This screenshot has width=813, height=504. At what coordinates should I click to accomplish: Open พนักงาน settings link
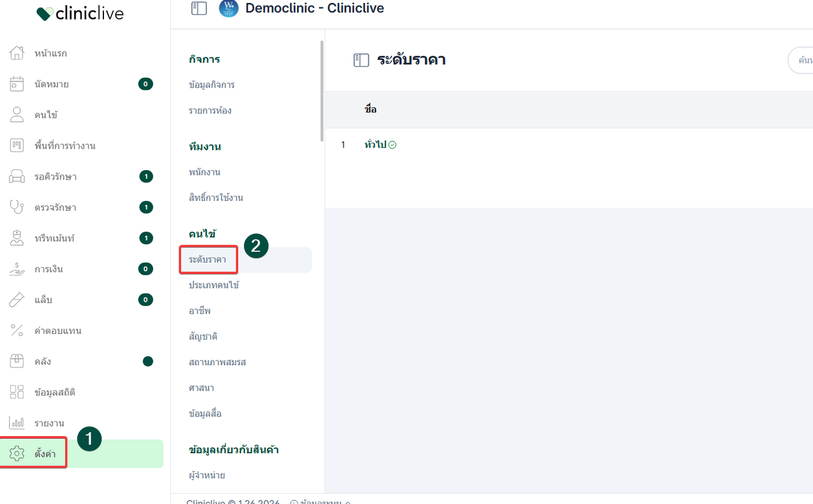(204, 172)
